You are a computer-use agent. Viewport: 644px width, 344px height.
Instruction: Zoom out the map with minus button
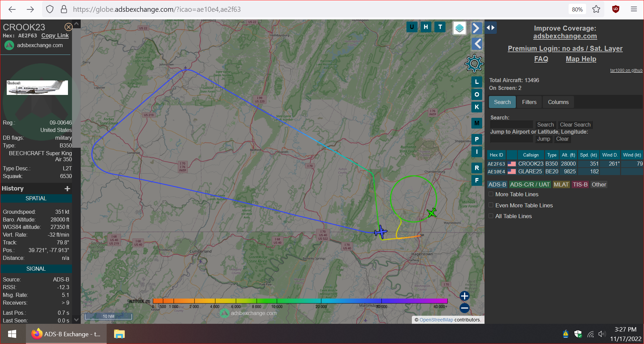pos(465,308)
